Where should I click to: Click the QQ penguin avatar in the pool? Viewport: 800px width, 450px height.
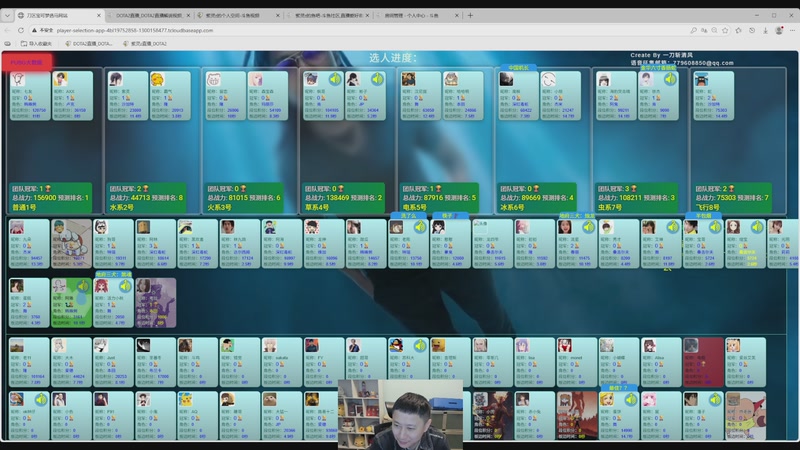396,345
